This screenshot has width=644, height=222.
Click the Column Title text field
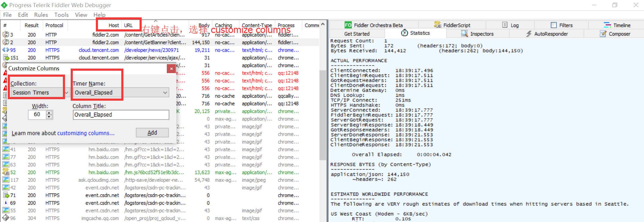pyautogui.click(x=121, y=115)
